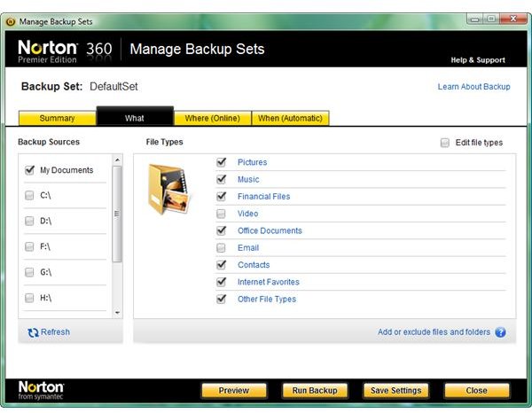Select the What tab
Screen dimensions: 532x413
click(135, 116)
